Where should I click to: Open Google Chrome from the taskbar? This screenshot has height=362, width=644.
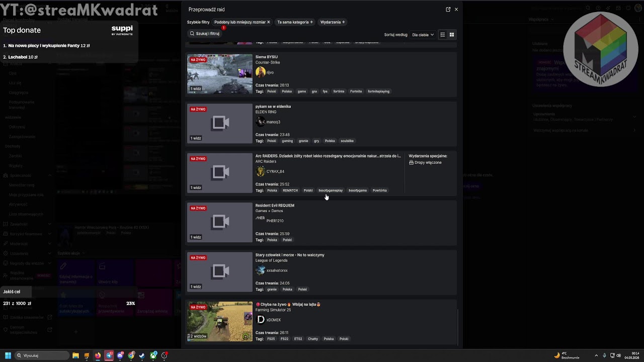[131, 355]
